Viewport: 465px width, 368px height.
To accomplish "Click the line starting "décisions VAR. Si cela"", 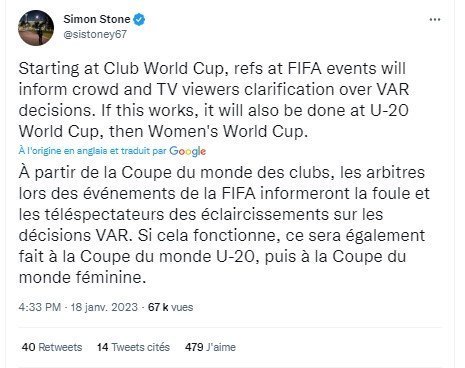I will (222, 235).
